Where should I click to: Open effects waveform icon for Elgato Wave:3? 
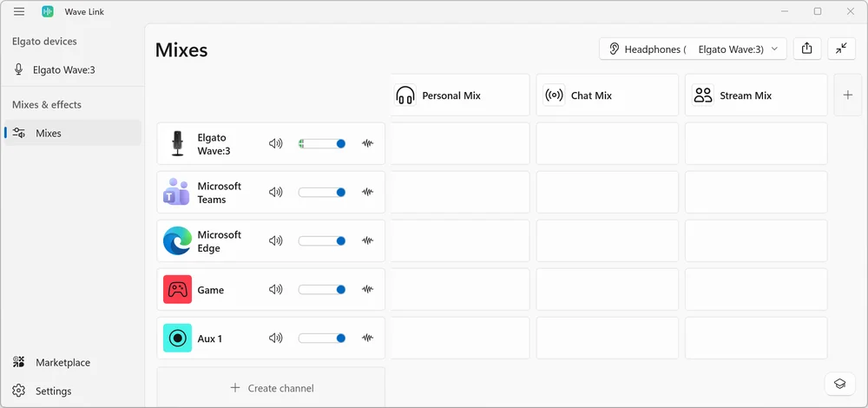(x=367, y=143)
